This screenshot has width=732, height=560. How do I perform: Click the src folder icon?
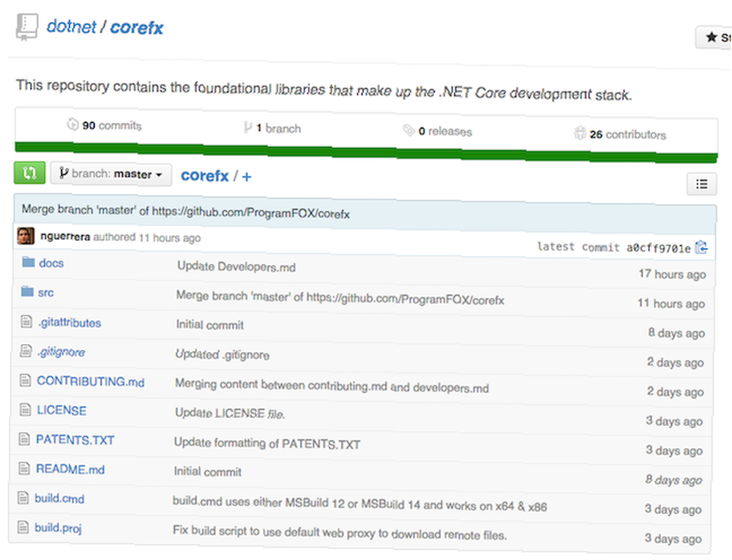28,291
